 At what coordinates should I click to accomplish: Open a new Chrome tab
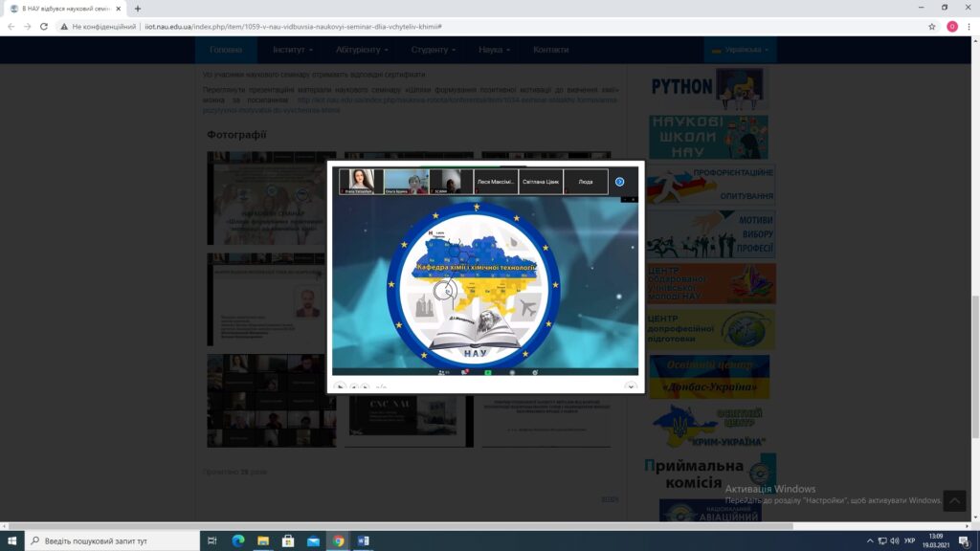[x=138, y=9]
